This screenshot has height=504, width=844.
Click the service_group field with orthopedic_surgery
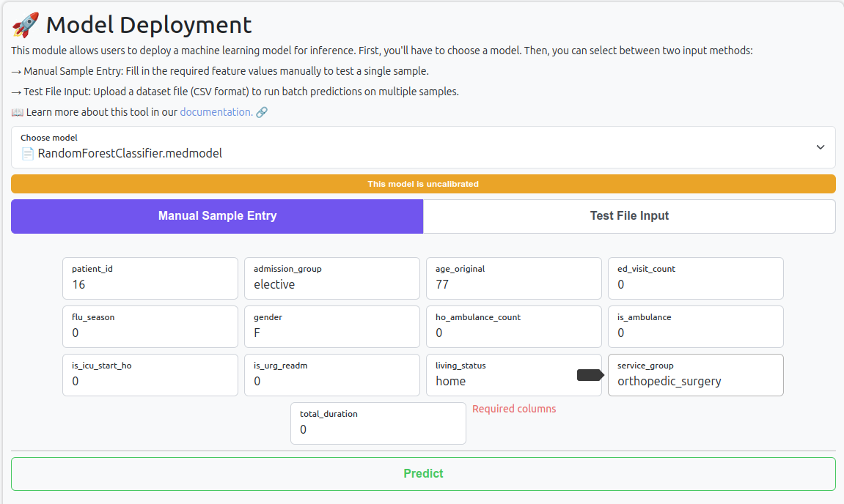coord(695,381)
